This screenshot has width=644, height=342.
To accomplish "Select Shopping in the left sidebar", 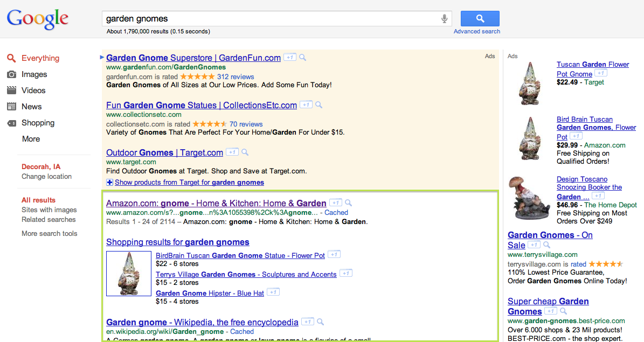I will click(38, 123).
